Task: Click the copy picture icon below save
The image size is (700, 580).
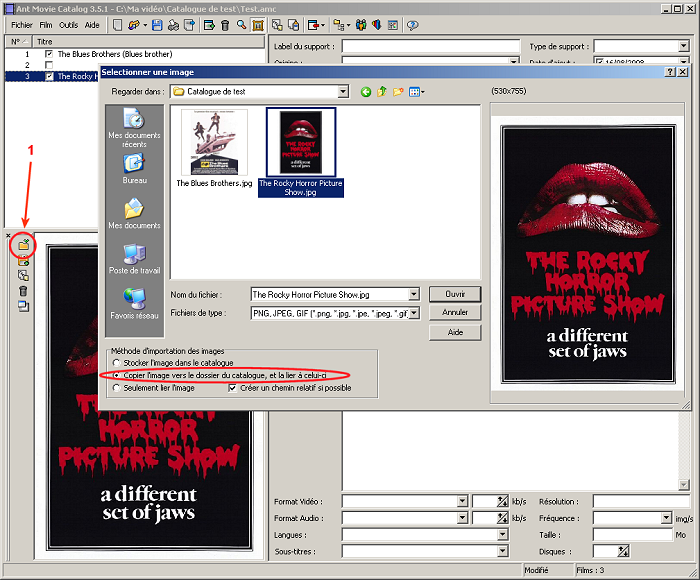Action: click(23, 275)
